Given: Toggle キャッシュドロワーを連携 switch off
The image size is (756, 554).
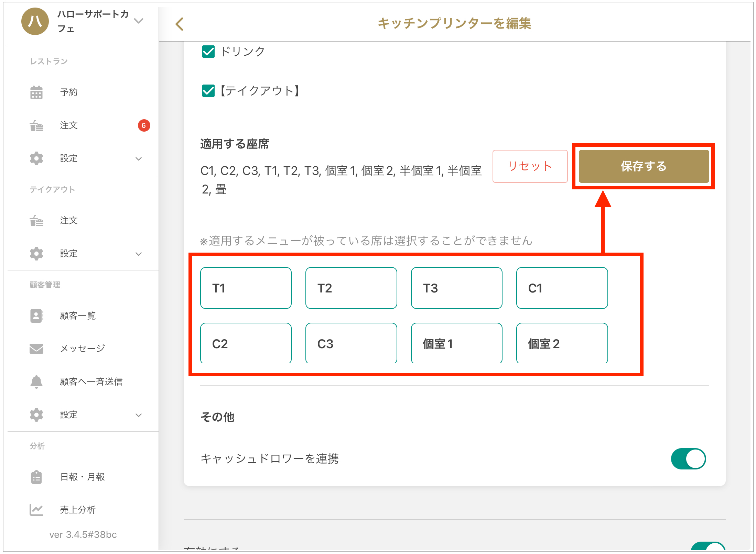Looking at the screenshot, I should (x=688, y=459).
